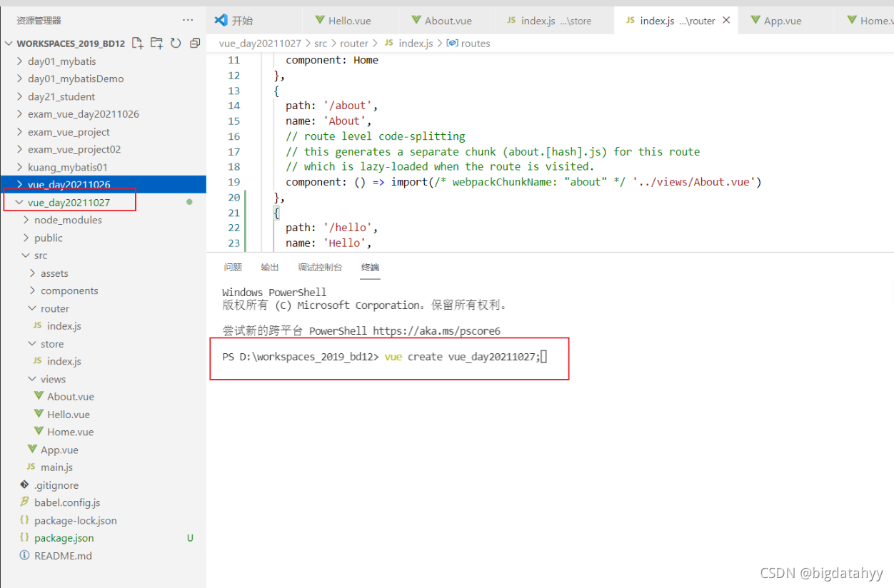The image size is (894, 588).
Task: Expand the node_modules folder
Action: tap(26, 220)
